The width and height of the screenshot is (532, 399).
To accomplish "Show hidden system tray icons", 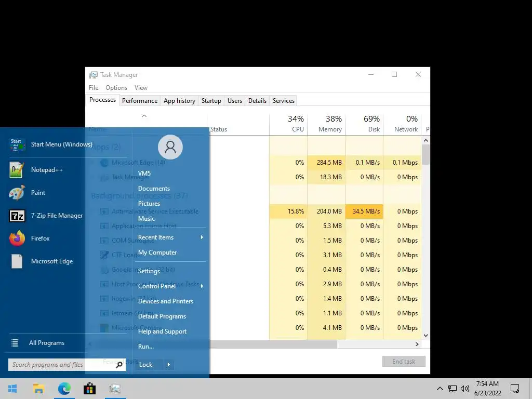I will (440, 389).
